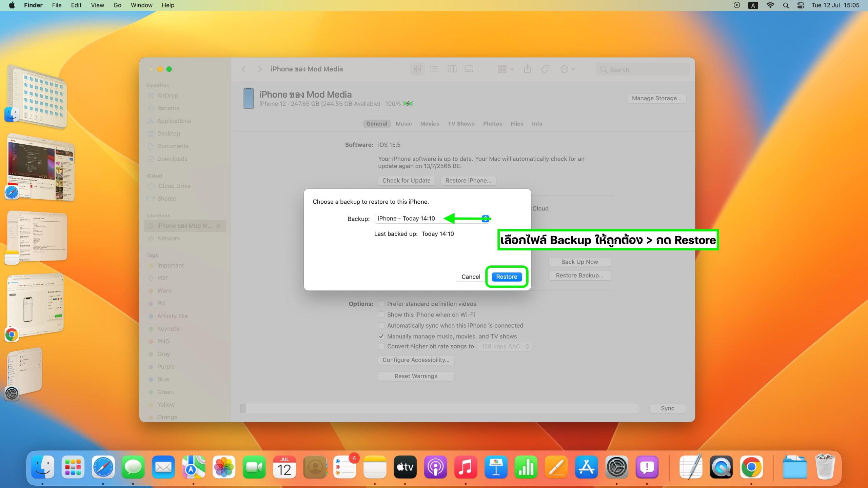Open the group-by view options dropdown

click(506, 69)
